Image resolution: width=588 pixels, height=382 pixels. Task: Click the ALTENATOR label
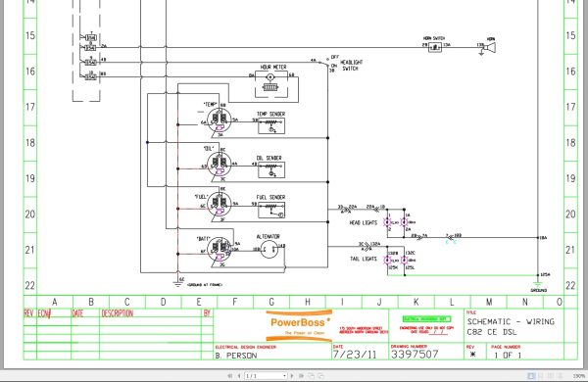(x=269, y=237)
